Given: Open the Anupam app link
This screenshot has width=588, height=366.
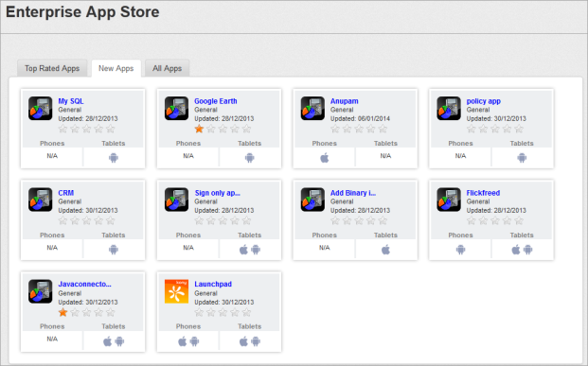Looking at the screenshot, I should pyautogui.click(x=345, y=101).
